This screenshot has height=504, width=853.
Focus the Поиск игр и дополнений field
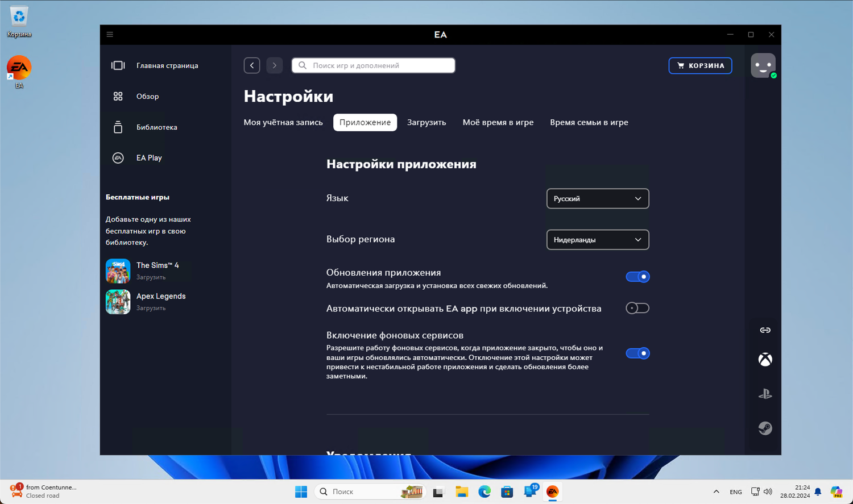pyautogui.click(x=374, y=65)
